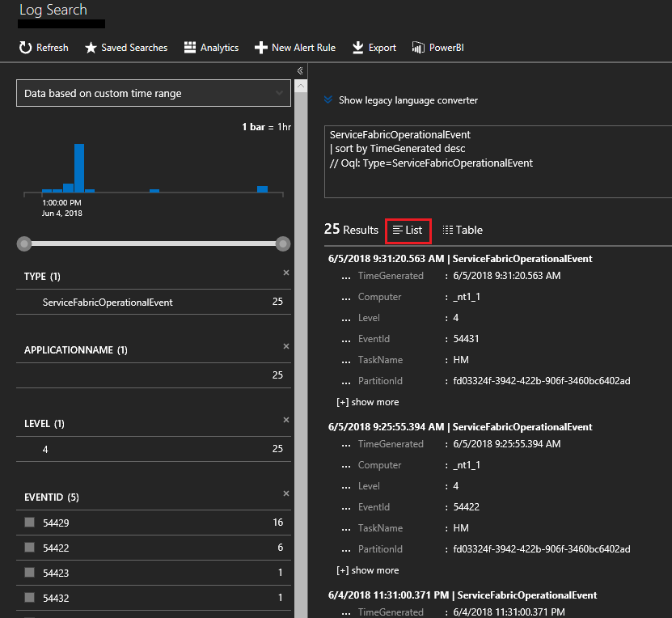This screenshot has height=618, width=672.
Task: Click the Refresh icon in the toolbar
Action: (x=26, y=48)
